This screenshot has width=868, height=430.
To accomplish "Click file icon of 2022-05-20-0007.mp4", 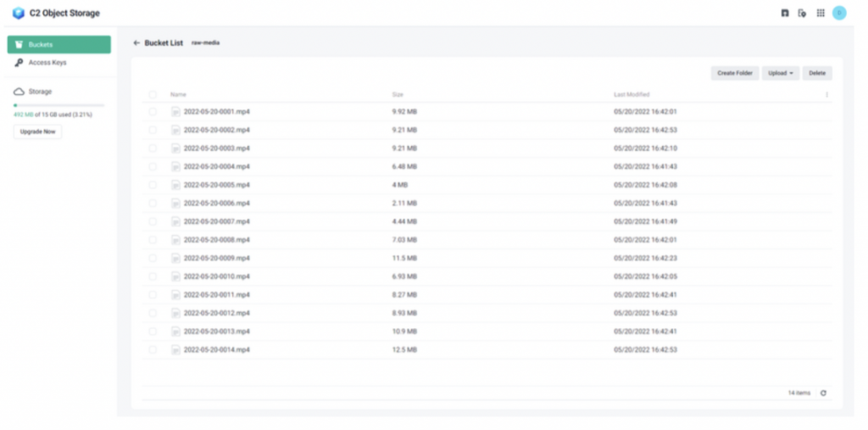I will (x=176, y=221).
